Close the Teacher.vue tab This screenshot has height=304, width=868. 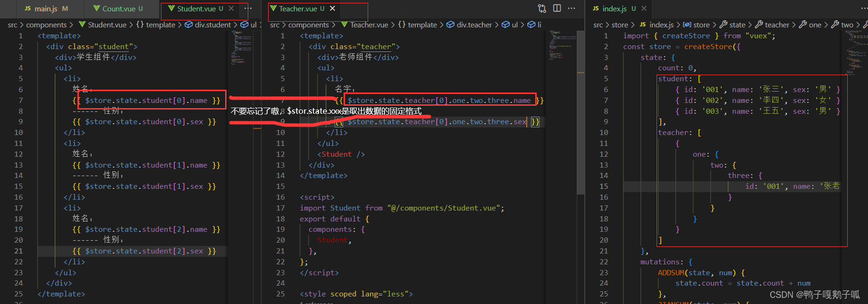coord(333,8)
